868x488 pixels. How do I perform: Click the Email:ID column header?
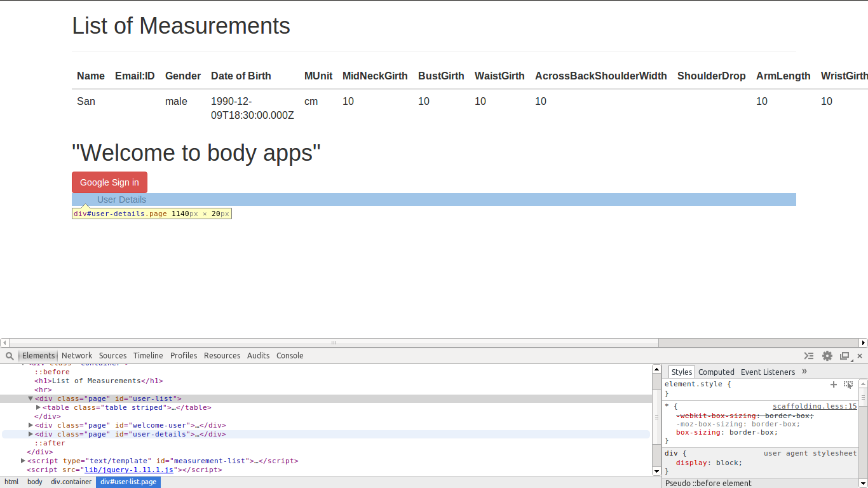(x=135, y=76)
